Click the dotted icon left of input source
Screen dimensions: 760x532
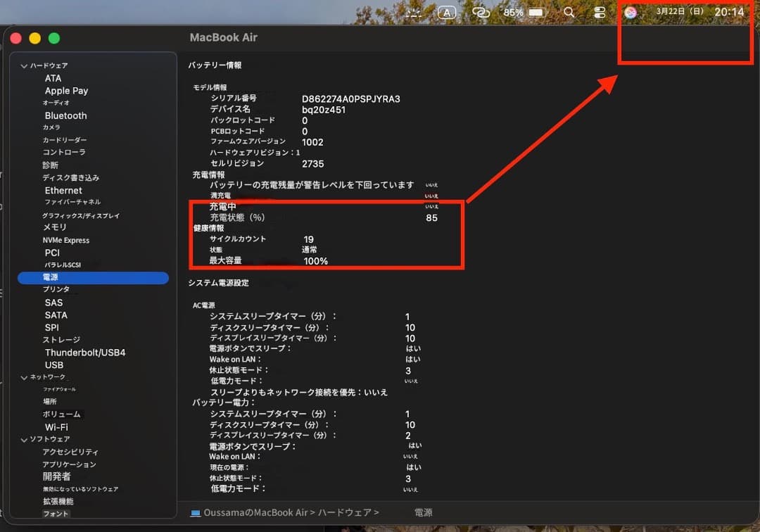[414, 13]
